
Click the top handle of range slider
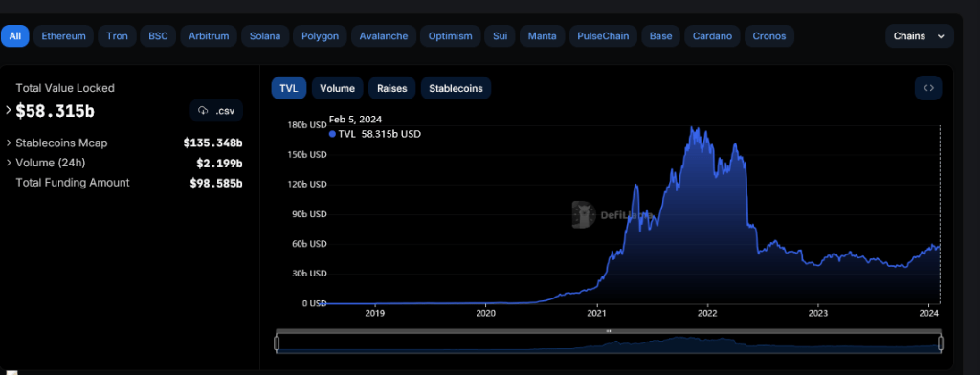click(x=608, y=331)
